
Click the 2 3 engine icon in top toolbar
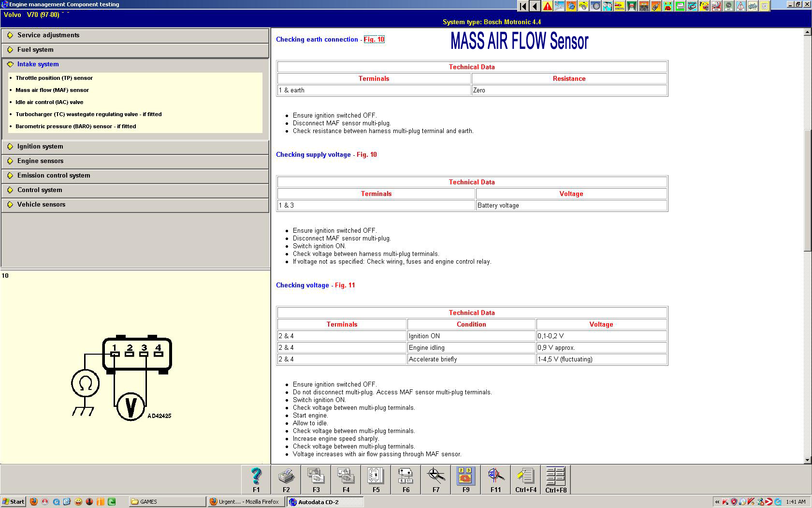(667, 6)
